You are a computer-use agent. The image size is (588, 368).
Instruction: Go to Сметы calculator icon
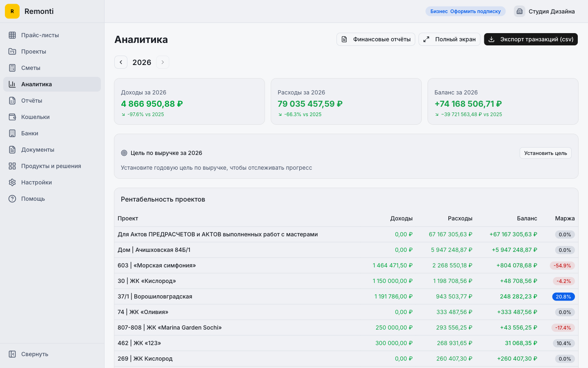pos(12,68)
